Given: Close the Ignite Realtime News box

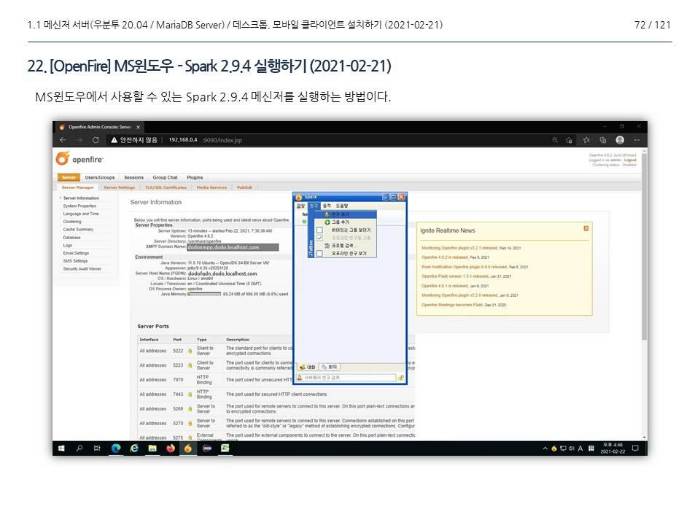Looking at the screenshot, I should [x=586, y=229].
